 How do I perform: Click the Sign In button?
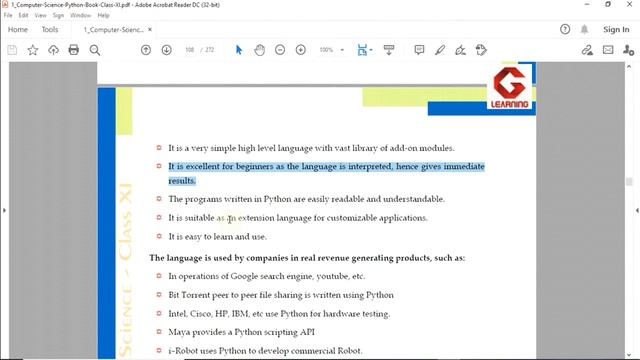pyautogui.click(x=616, y=29)
